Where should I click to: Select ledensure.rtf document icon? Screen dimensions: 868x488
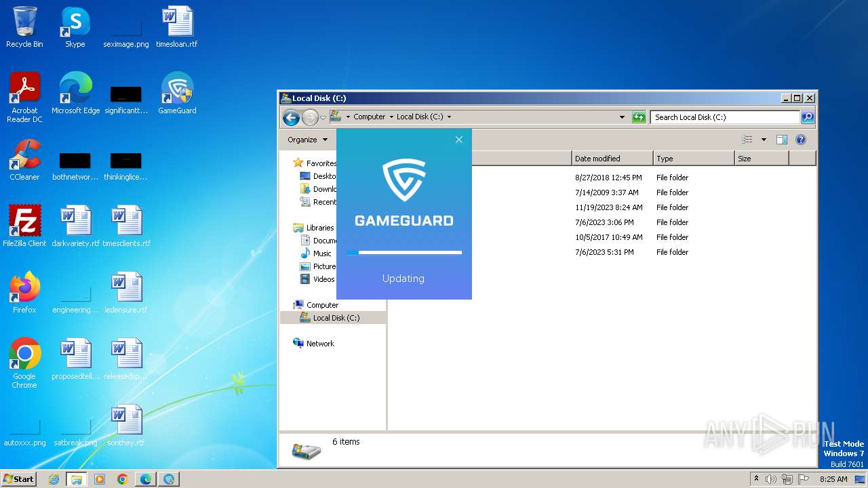click(126, 293)
